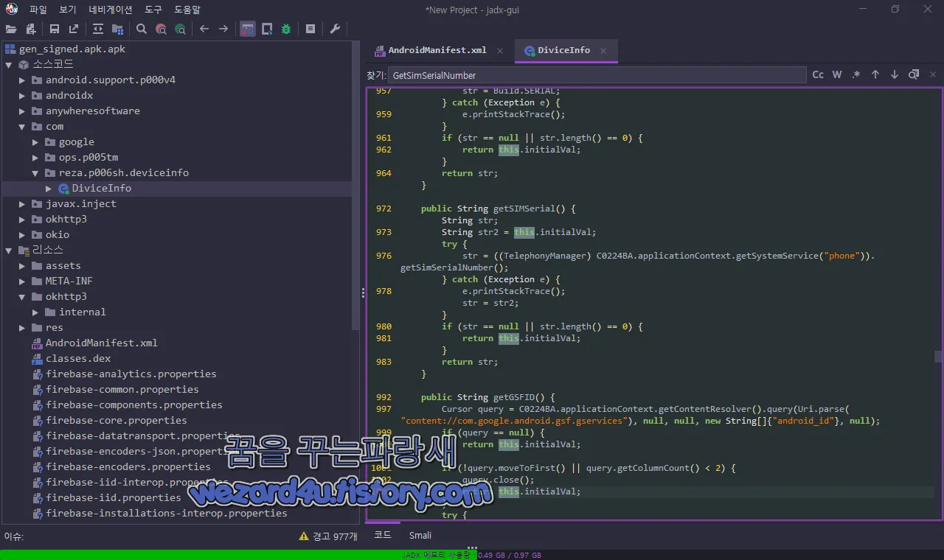Select the okio package
Screen dimensions: 944x560
pos(58,235)
